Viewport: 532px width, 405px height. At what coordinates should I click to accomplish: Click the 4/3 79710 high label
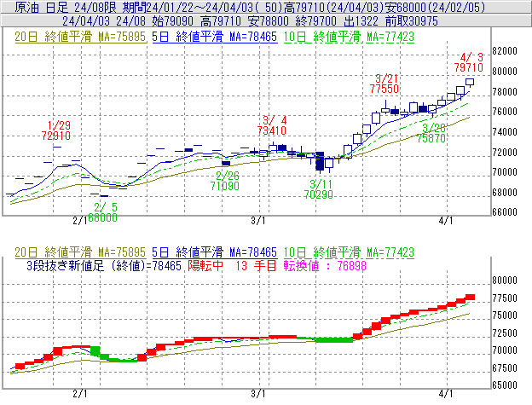pyautogui.click(x=469, y=62)
